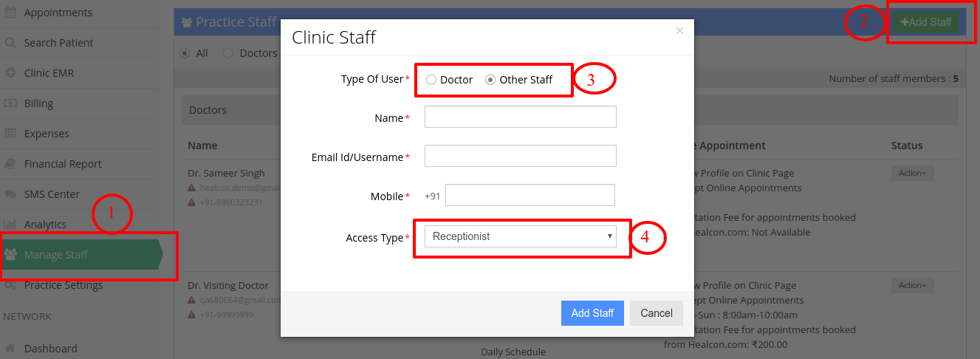
Task: Select the Other Staff radio button
Action: [x=490, y=80]
